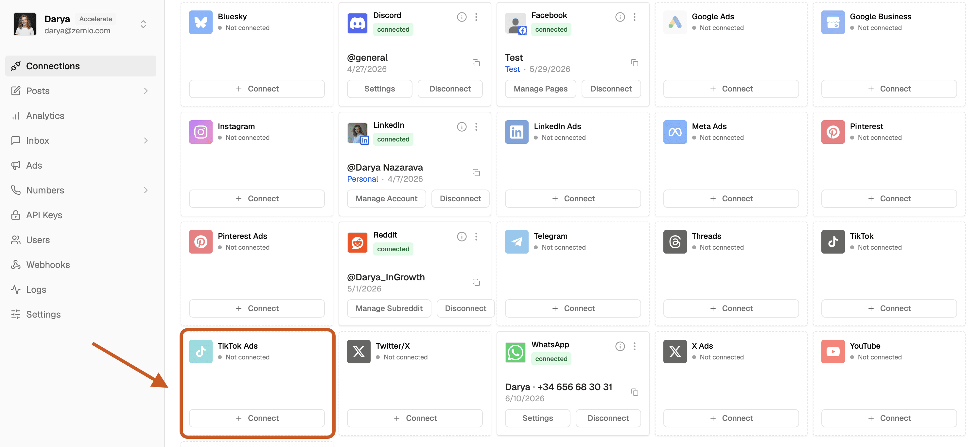Click the YouTube play logo icon
Image resolution: width=980 pixels, height=447 pixels.
click(x=833, y=352)
